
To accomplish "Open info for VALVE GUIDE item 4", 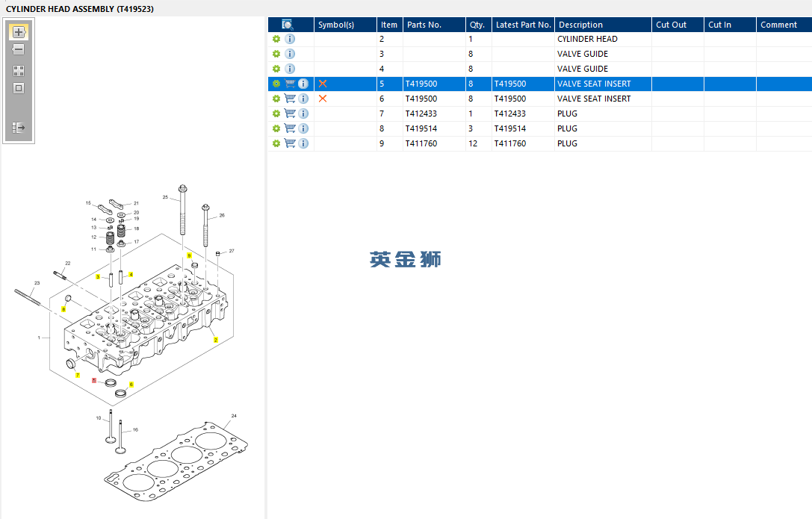I will [x=290, y=69].
